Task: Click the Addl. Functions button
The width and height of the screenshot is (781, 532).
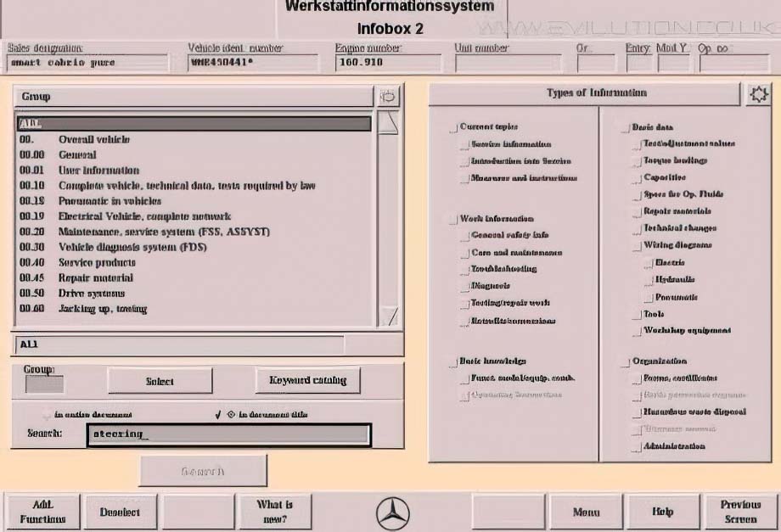Action: pos(42,512)
